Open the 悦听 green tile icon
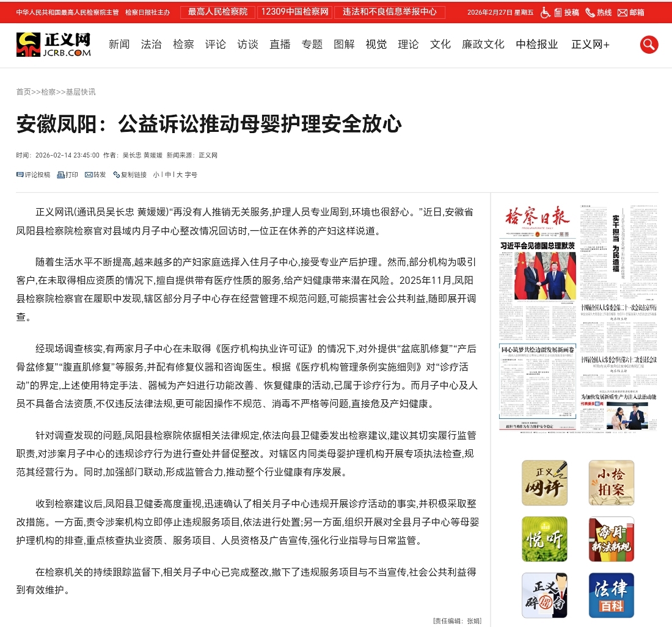Image resolution: width=672 pixels, height=627 pixels. point(544,539)
